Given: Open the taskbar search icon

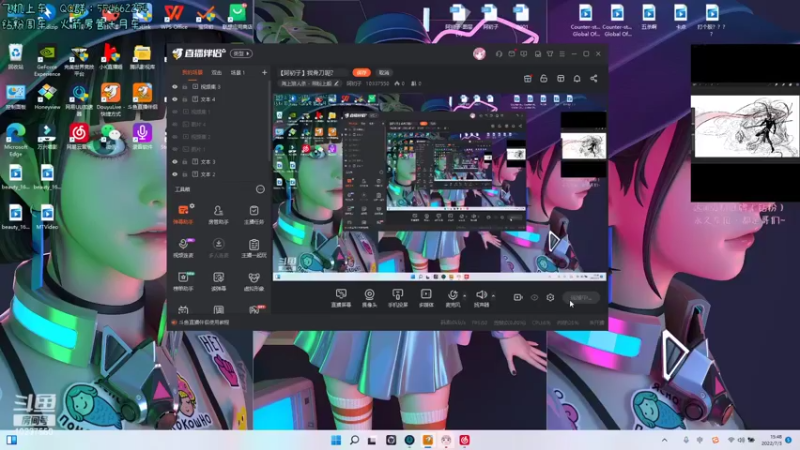Looking at the screenshot, I should [x=354, y=440].
